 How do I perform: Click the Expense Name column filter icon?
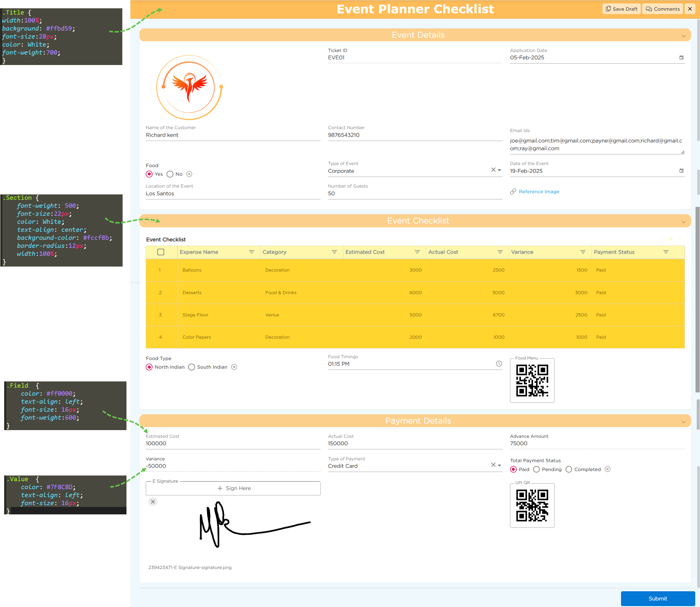pyautogui.click(x=251, y=252)
